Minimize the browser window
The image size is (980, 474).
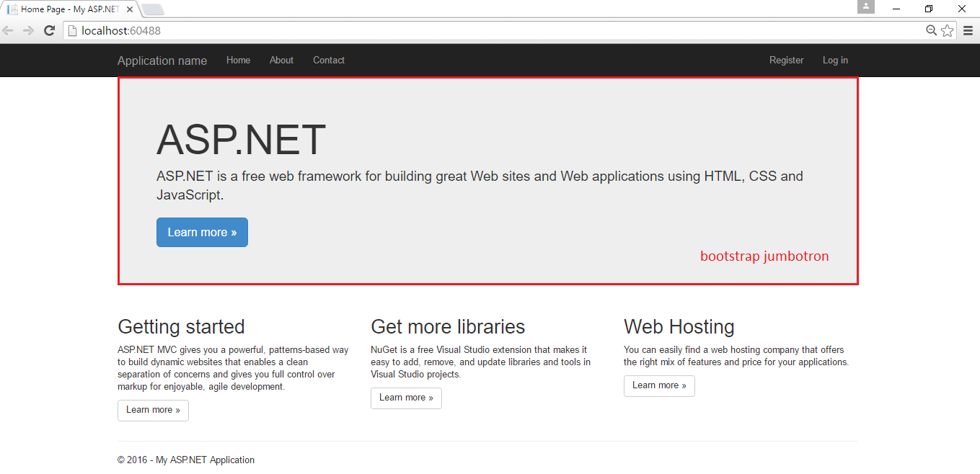pyautogui.click(x=896, y=9)
